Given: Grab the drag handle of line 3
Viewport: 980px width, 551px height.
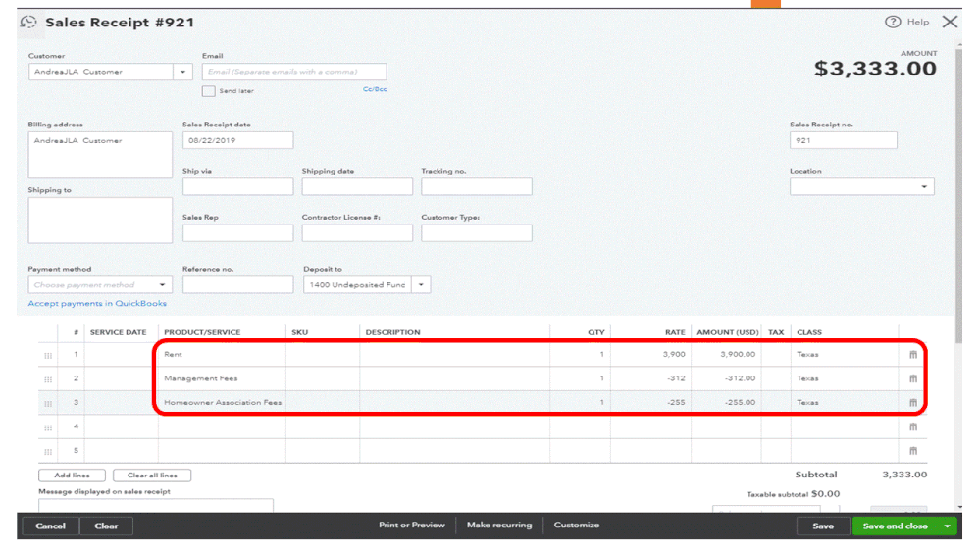Looking at the screenshot, I should click(48, 404).
